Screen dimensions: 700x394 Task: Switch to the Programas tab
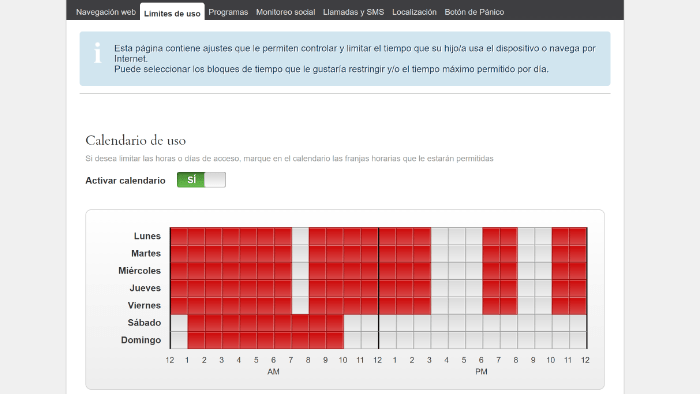(228, 12)
